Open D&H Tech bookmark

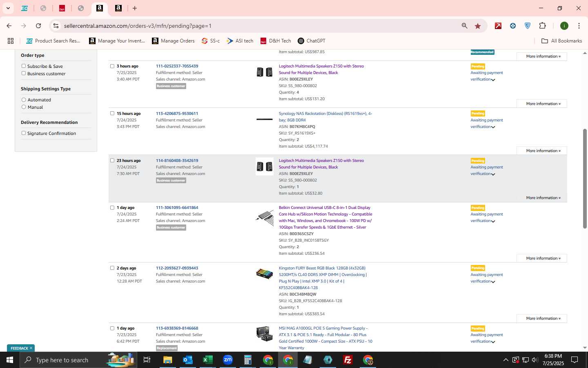coord(276,41)
